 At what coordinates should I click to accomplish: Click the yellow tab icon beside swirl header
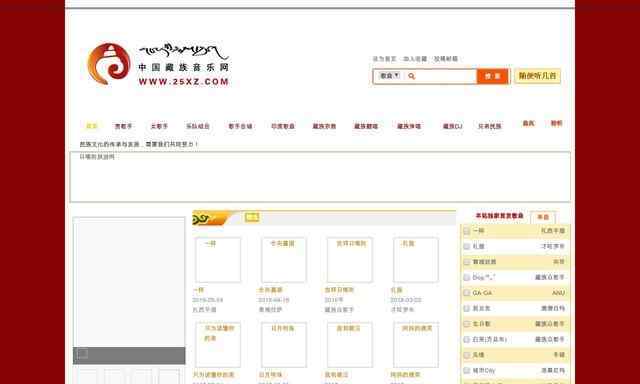252,218
